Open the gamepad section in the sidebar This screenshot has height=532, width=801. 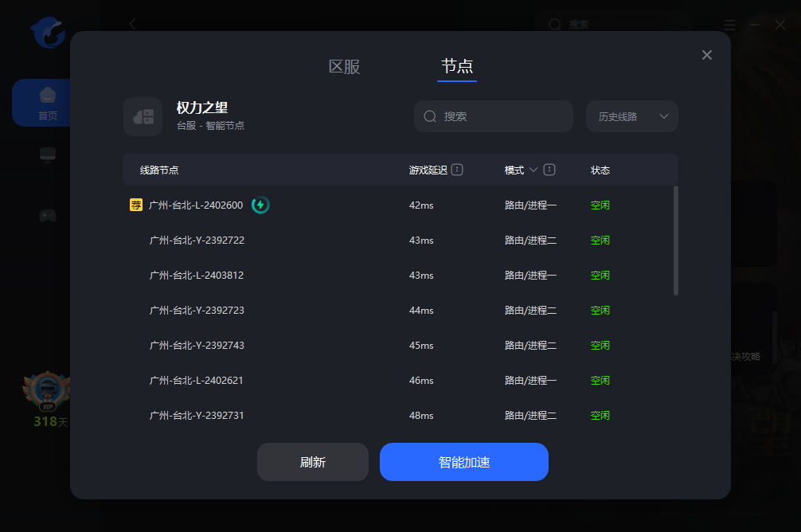48,215
